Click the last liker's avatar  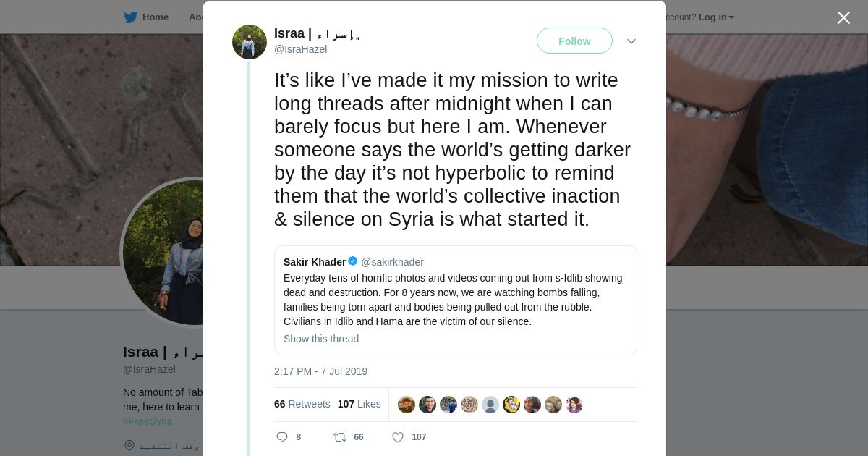click(574, 405)
